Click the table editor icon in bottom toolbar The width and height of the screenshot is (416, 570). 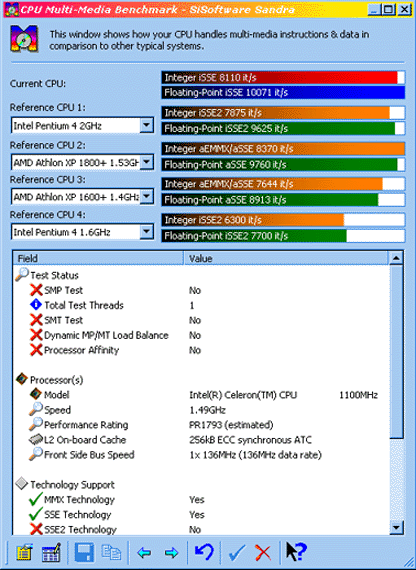(x=51, y=553)
